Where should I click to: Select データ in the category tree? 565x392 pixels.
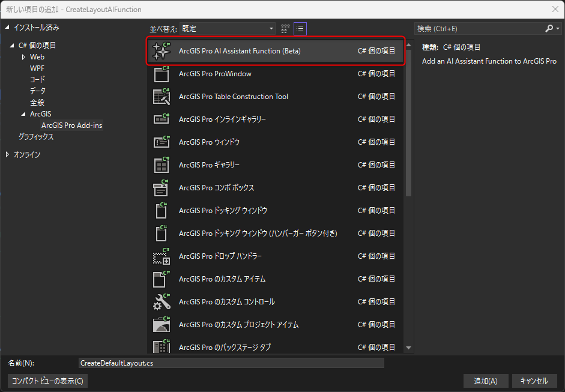[38, 91]
